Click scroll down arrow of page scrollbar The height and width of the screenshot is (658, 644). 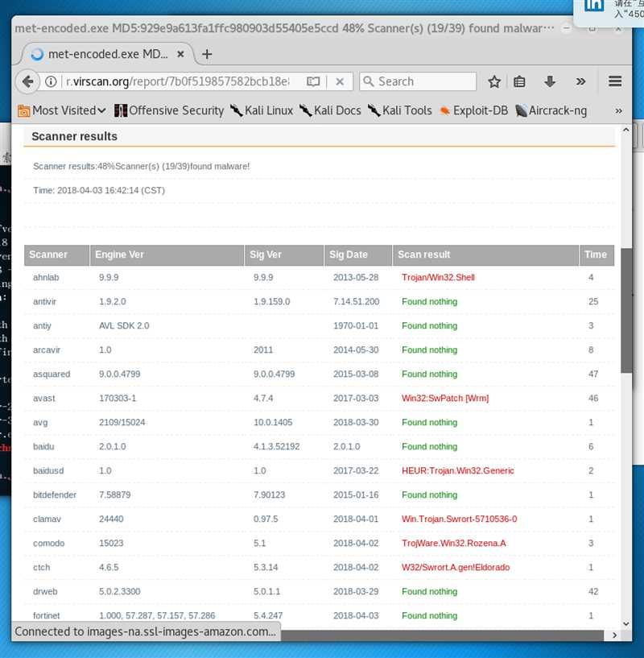coord(626,623)
